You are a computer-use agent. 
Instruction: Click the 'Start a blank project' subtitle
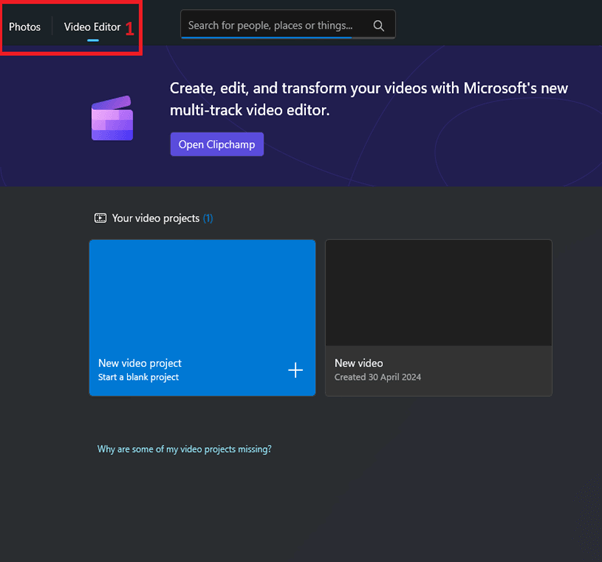(138, 377)
